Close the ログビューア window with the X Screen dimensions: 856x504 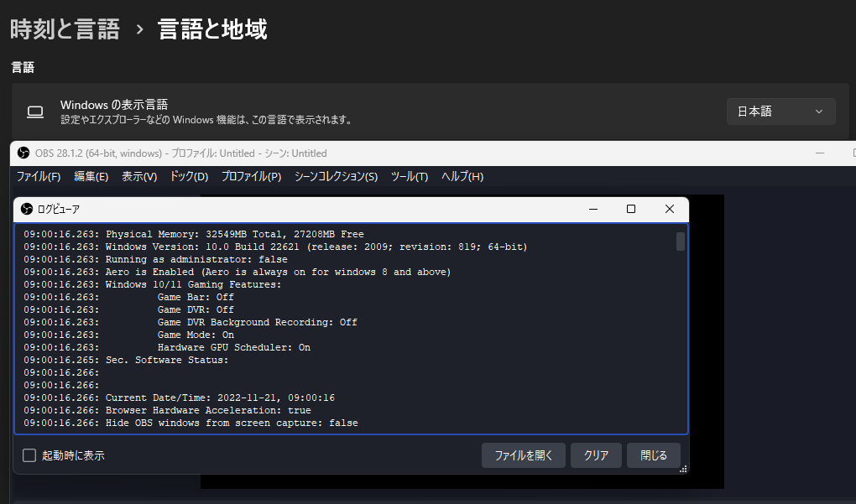coord(670,209)
